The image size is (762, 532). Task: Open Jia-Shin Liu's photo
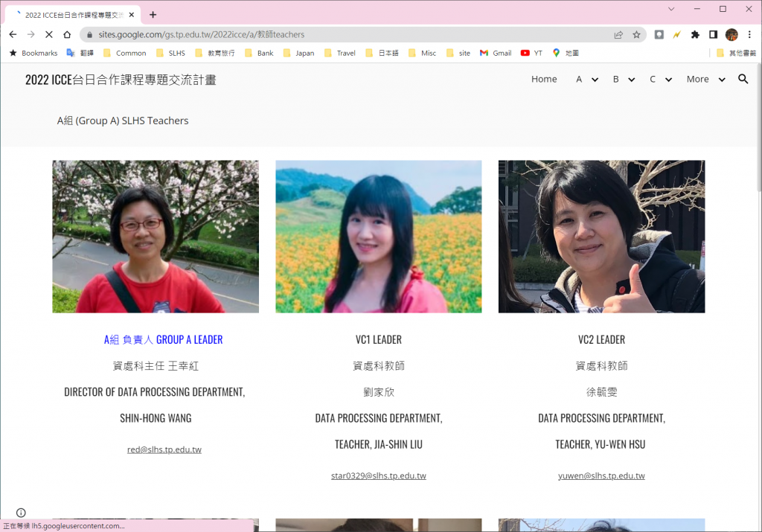(x=379, y=237)
